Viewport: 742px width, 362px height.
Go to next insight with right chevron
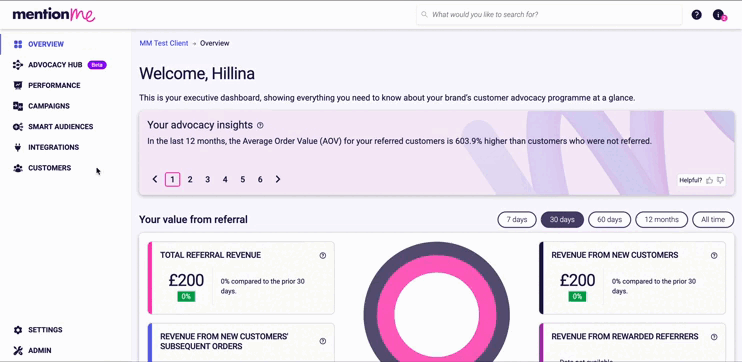[278, 179]
